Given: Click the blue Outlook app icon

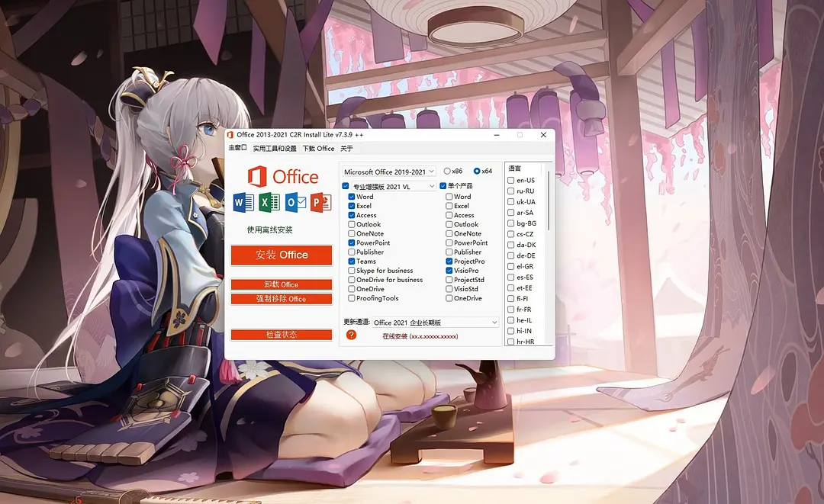Looking at the screenshot, I should tap(295, 203).
